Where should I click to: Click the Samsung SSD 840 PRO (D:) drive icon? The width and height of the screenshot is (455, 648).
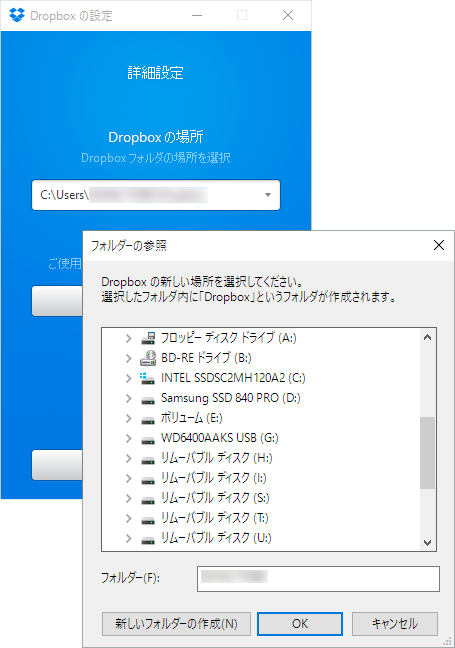tap(148, 400)
